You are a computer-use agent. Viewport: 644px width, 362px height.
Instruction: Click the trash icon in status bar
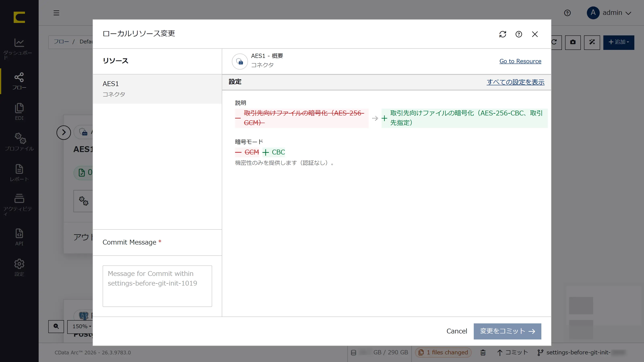(x=483, y=353)
